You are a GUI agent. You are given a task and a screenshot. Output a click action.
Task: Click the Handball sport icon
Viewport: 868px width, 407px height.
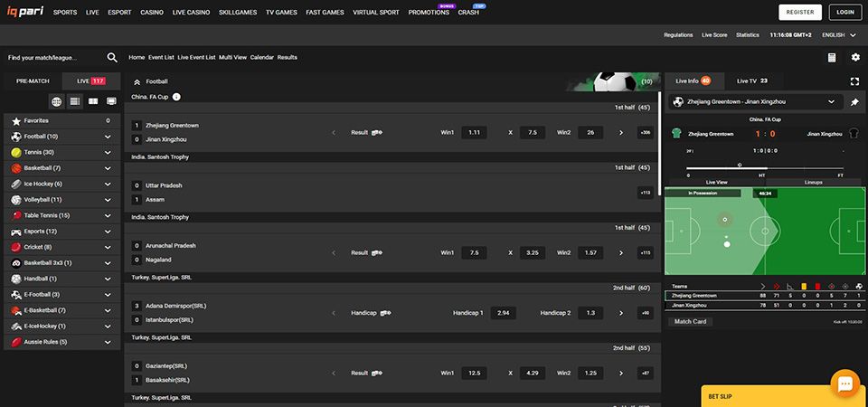(x=16, y=279)
